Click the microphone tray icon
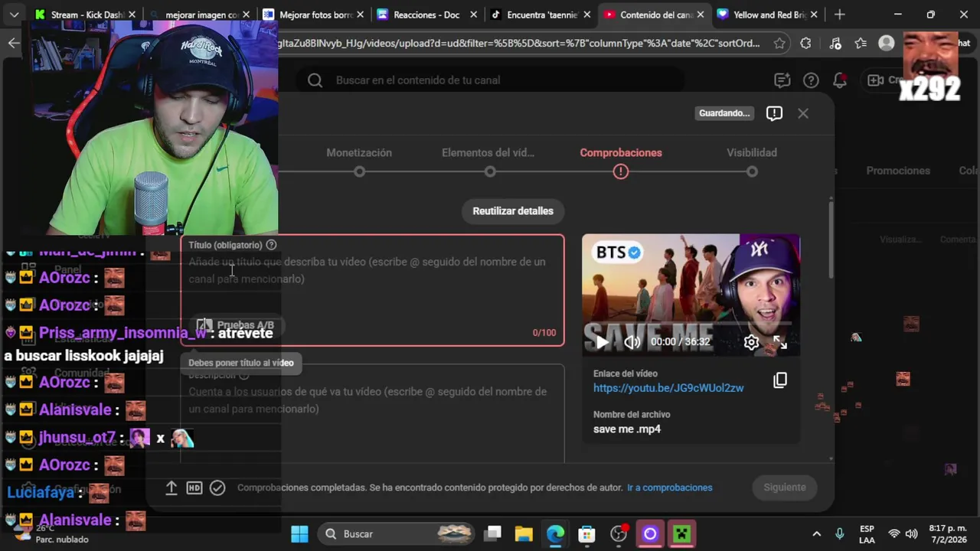The width and height of the screenshot is (980, 551). click(840, 534)
